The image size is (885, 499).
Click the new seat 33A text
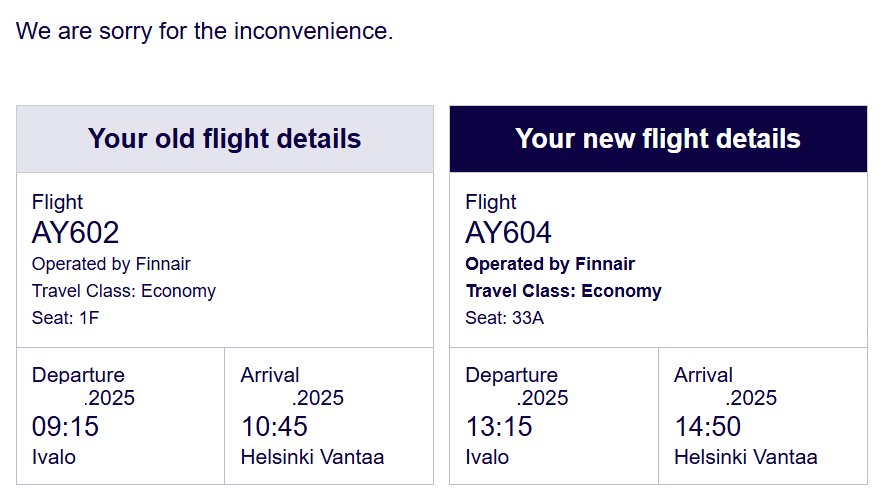[x=504, y=319]
